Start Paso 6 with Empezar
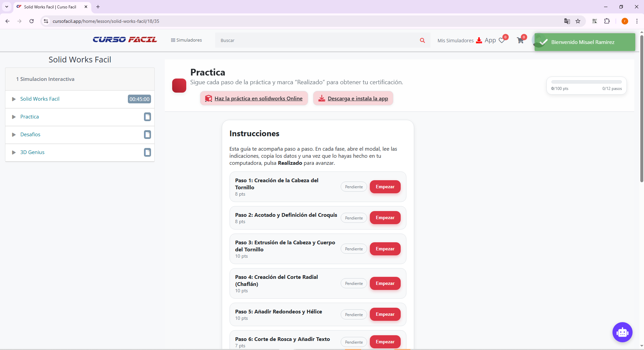This screenshot has height=350, width=644. (385, 342)
